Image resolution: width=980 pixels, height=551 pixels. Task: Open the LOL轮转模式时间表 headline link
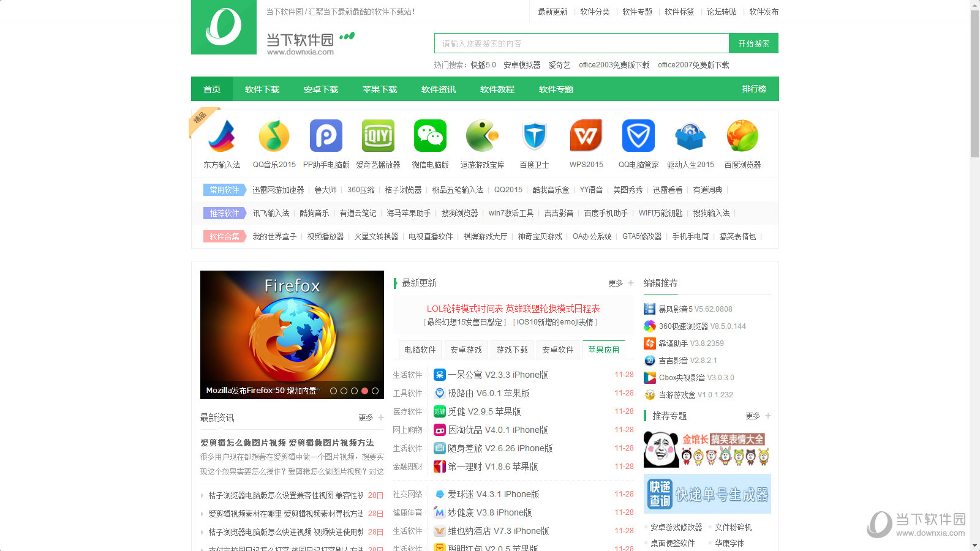(x=513, y=309)
